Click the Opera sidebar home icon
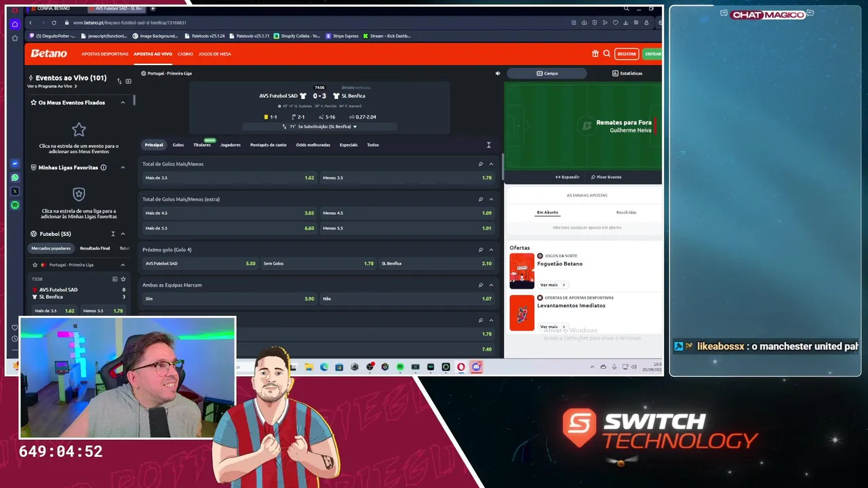This screenshot has height=488, width=868. coord(15,24)
